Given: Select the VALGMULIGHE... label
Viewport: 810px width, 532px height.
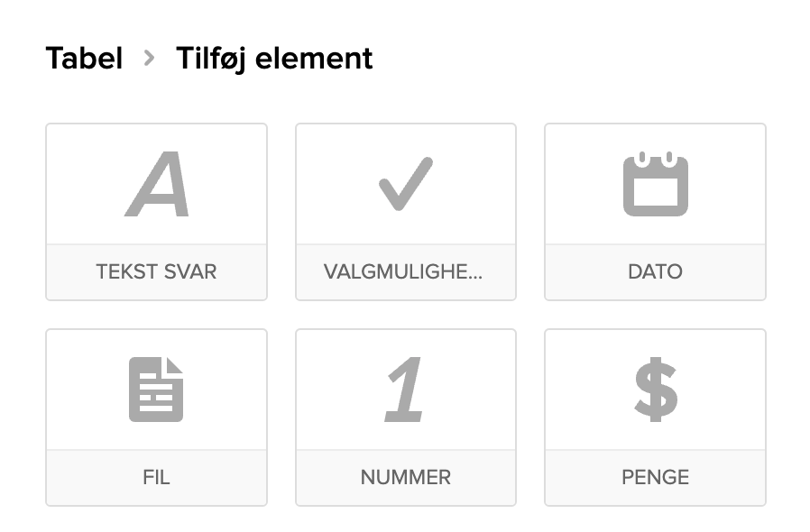Looking at the screenshot, I should 406,271.
